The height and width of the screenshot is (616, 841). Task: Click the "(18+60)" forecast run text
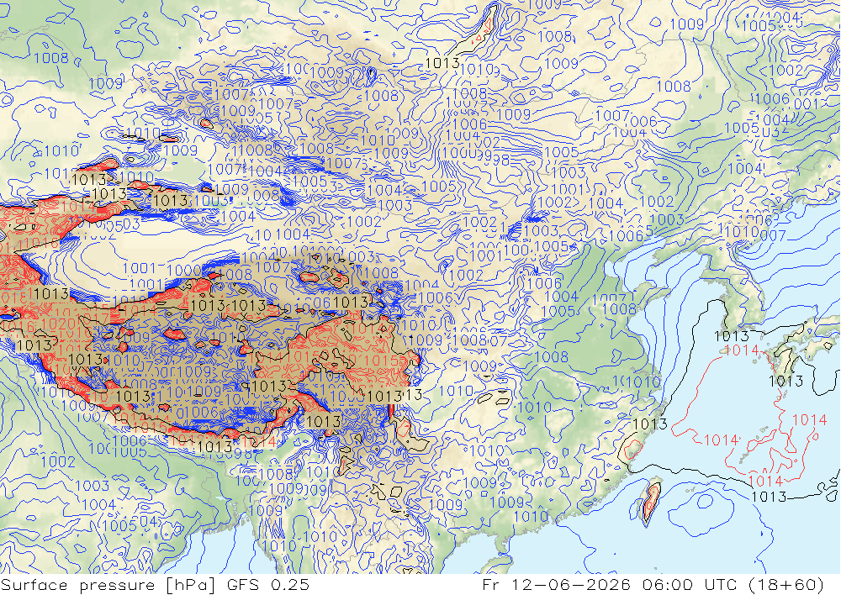786,585
